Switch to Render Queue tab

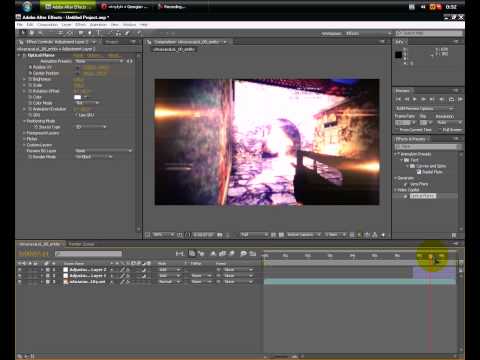[81, 244]
